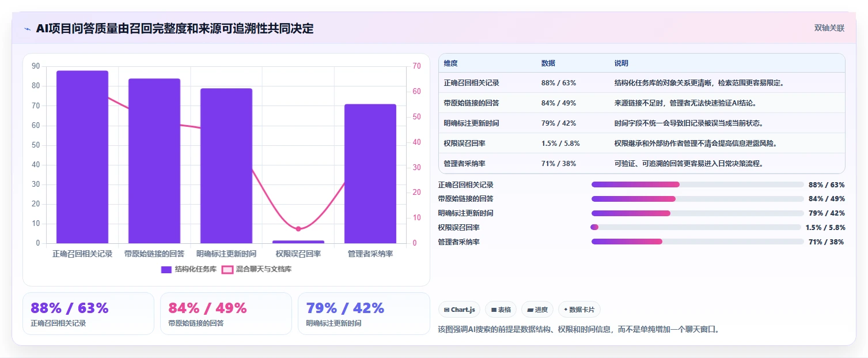This screenshot has width=868, height=358.
Task: Click the 说明 column header
Action: coord(621,63)
